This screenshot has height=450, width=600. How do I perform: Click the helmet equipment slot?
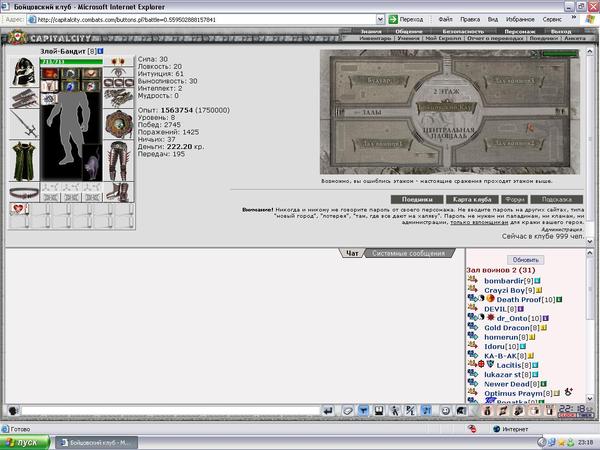coord(24,71)
